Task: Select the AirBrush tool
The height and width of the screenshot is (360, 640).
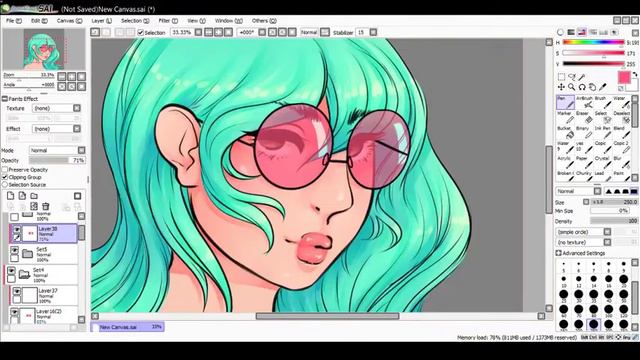Action: pyautogui.click(x=584, y=102)
